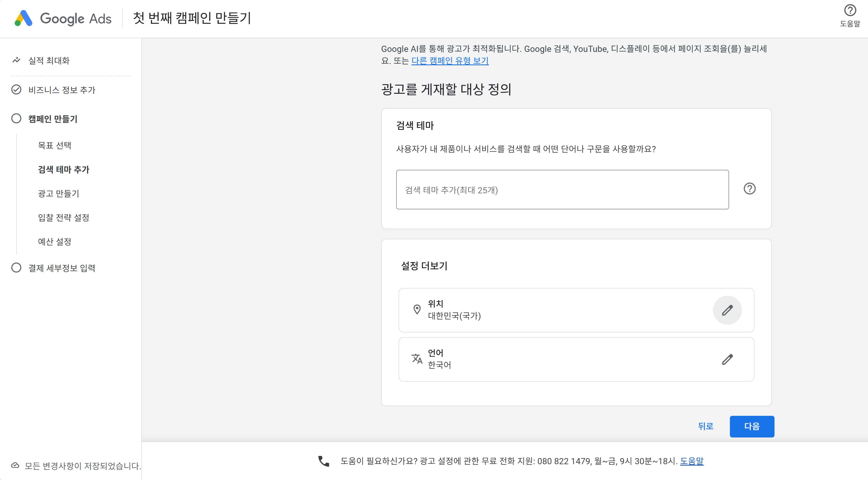Click the 다른 캠페인 유형 보기 link

(450, 61)
